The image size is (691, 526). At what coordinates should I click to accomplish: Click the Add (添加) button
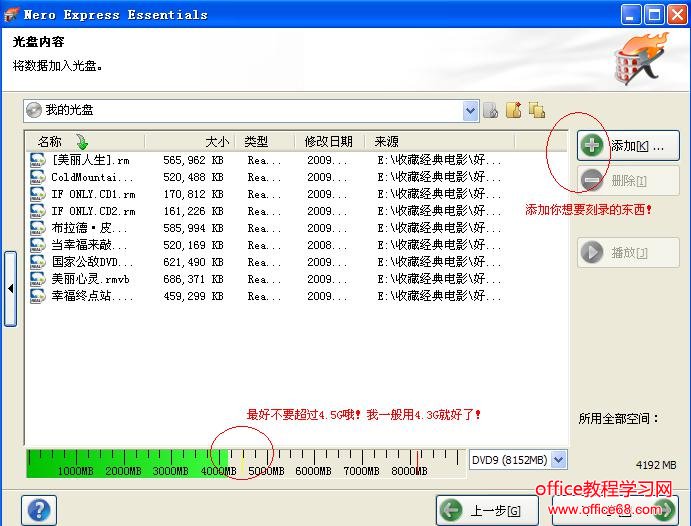pos(628,145)
